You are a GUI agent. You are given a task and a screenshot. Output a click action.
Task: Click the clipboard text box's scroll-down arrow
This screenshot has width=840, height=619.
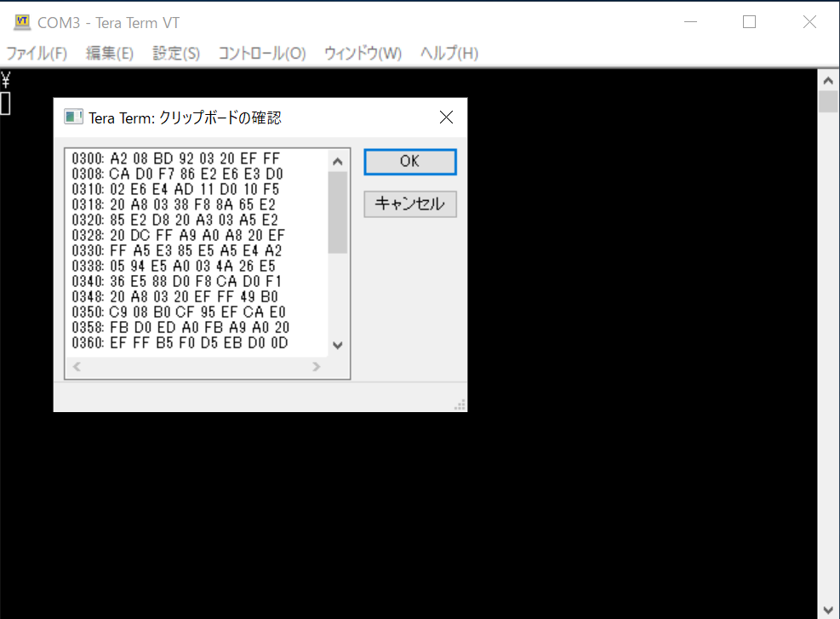tap(337, 345)
